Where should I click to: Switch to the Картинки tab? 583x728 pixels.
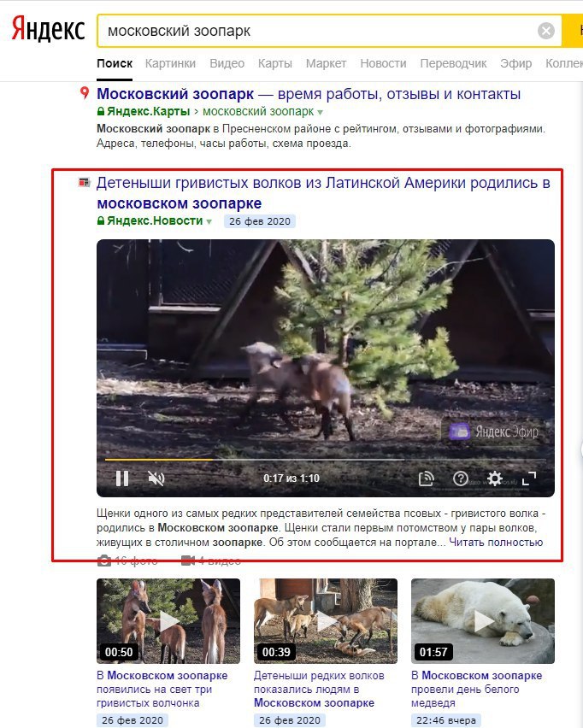[170, 63]
